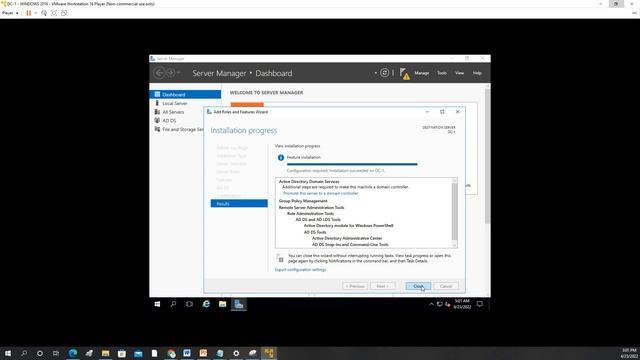Click the VMware Unity mode icon
Viewport: 640px width, 360px height.
point(64,13)
